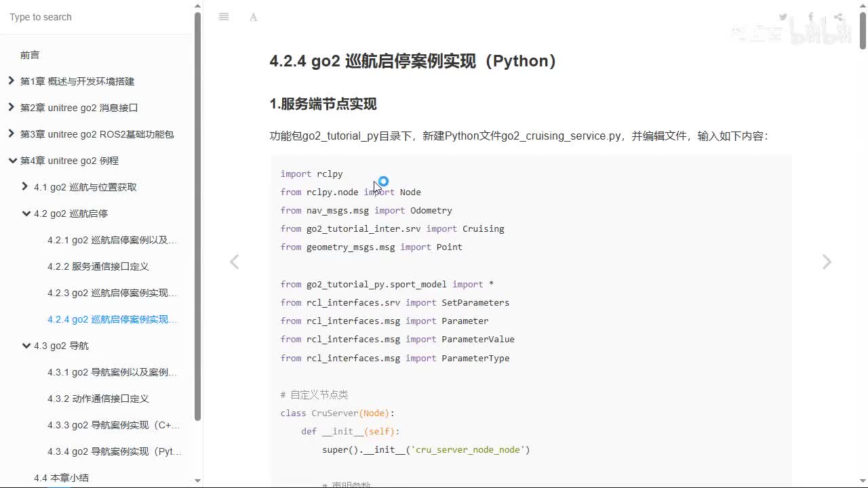Click code line with 'cru_server_node_node'
The image size is (868, 488).
tap(426, 449)
